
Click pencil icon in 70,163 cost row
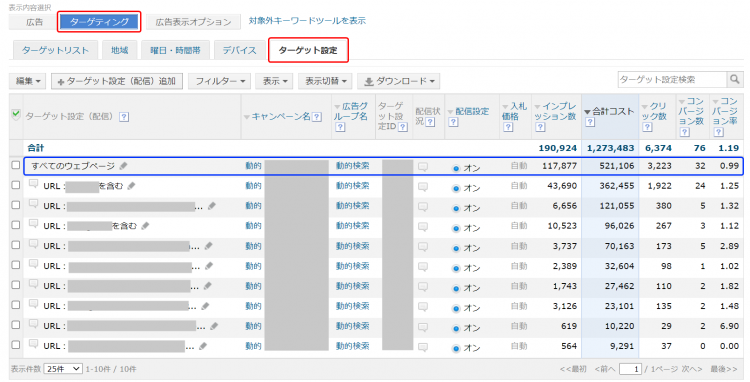click(x=208, y=246)
